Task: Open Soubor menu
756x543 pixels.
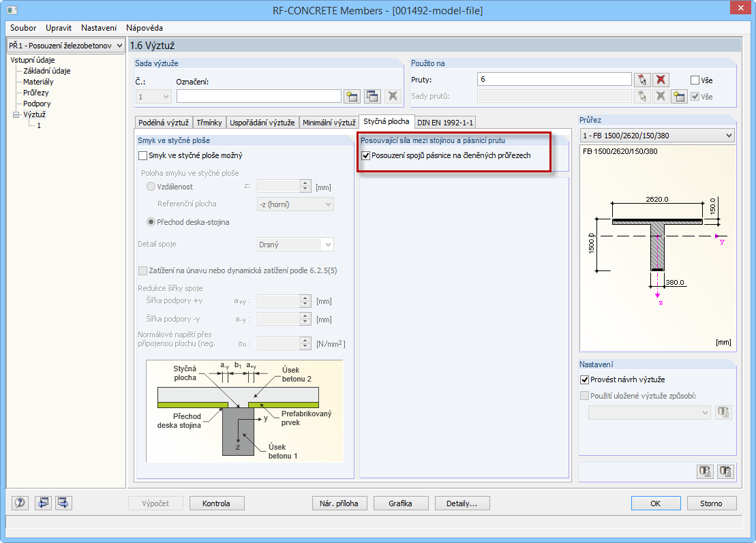Action: point(23,28)
